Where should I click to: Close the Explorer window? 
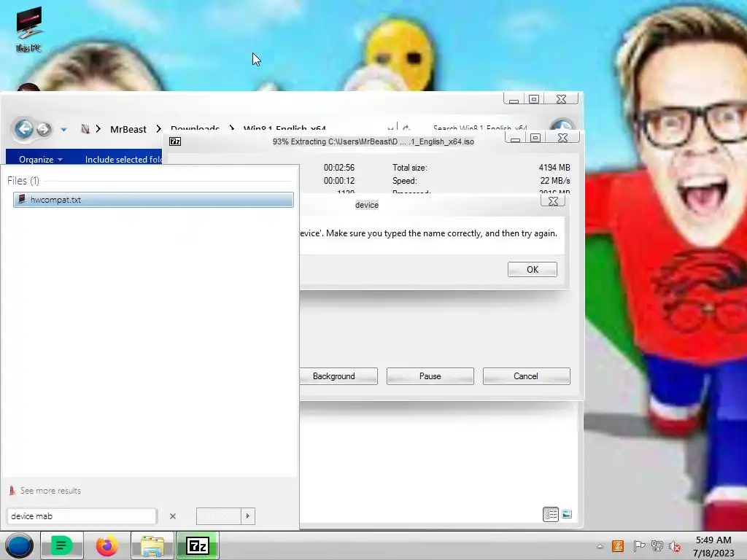(x=561, y=99)
